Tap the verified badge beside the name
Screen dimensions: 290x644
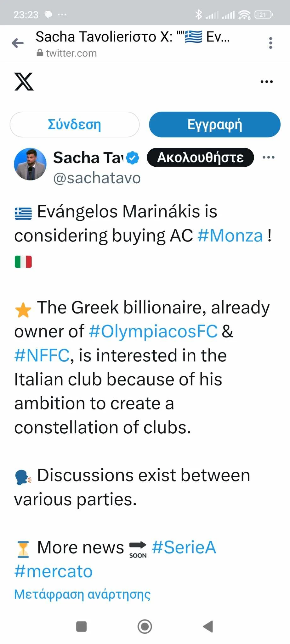pos(133,158)
